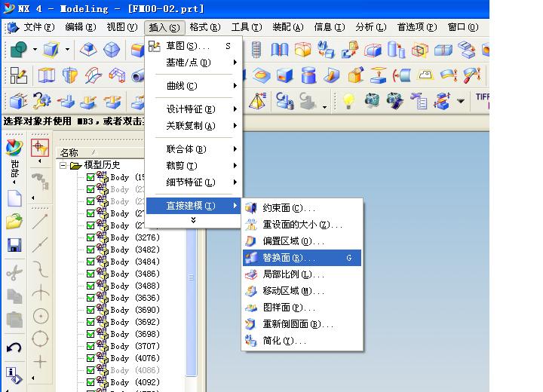Screen dimensions: 543x392
Task: Open the 工具(T) menu
Action: click(247, 27)
